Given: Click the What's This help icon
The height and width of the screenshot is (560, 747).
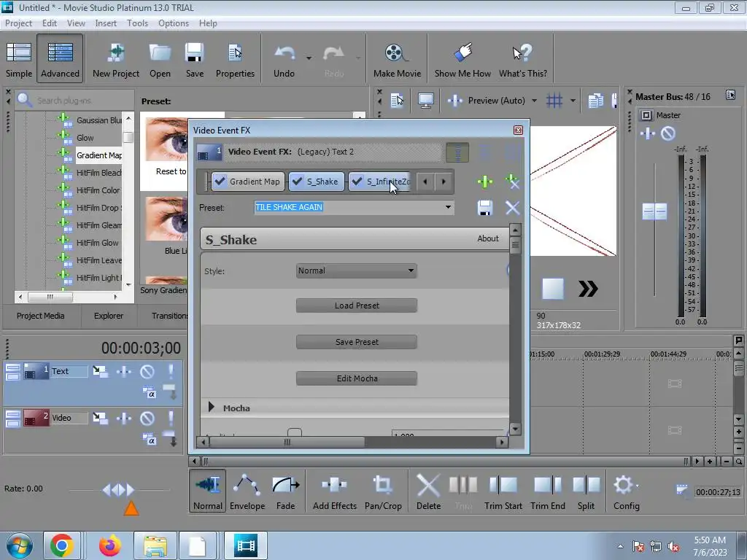Looking at the screenshot, I should pyautogui.click(x=522, y=52).
